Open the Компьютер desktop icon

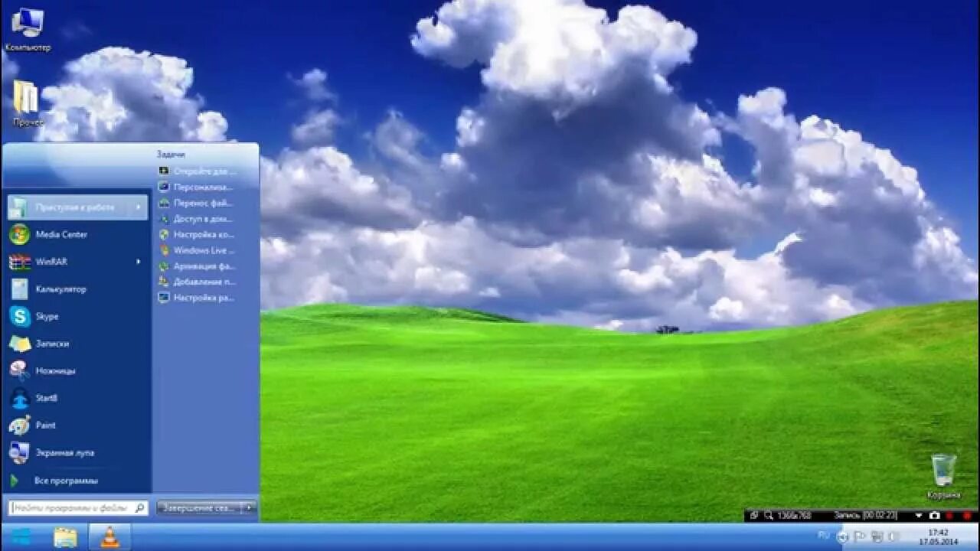click(x=28, y=29)
